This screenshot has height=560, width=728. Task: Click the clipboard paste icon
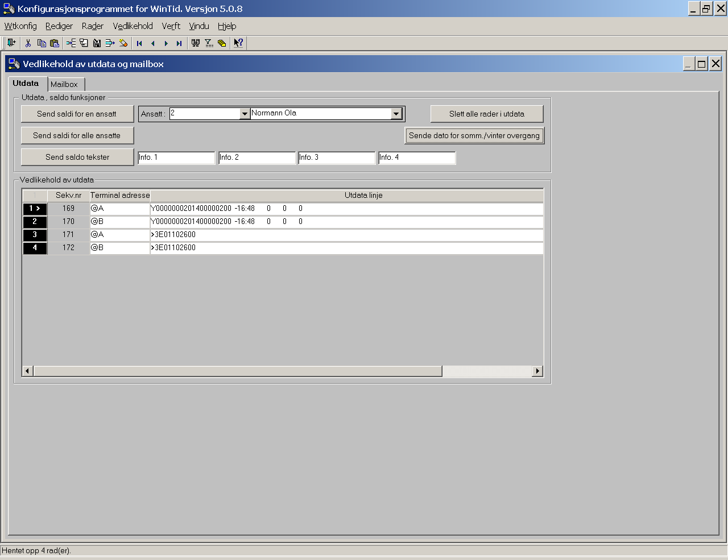pos(55,43)
